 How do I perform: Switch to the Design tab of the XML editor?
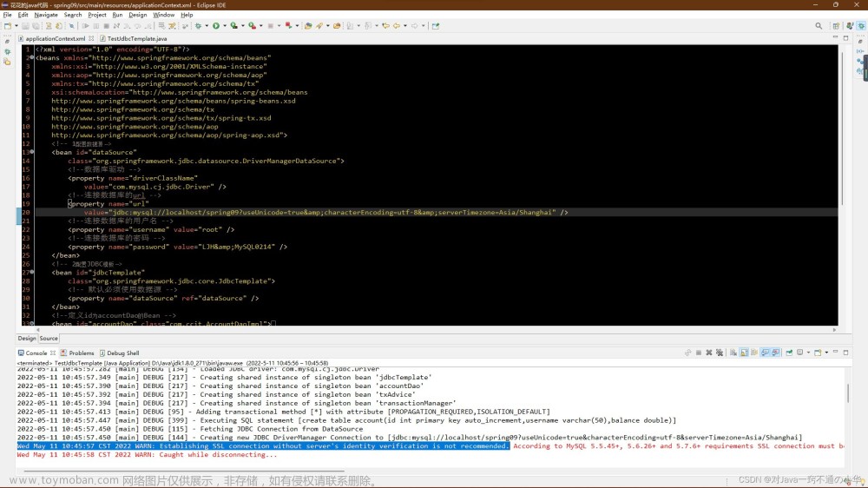point(27,338)
